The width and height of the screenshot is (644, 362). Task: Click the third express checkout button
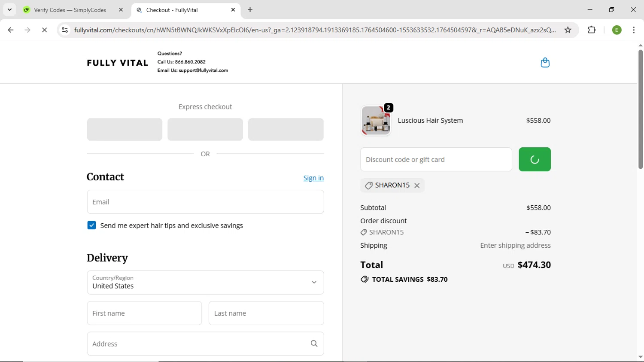(x=286, y=129)
